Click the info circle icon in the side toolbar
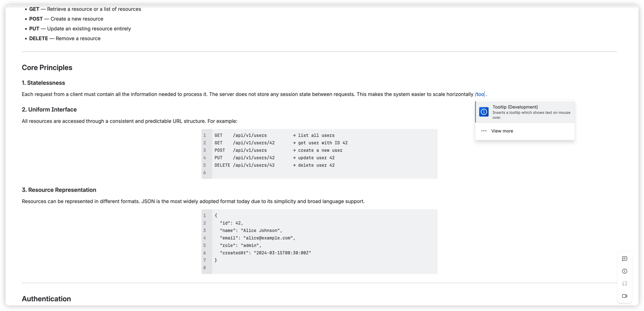The image size is (644, 311). click(x=624, y=271)
